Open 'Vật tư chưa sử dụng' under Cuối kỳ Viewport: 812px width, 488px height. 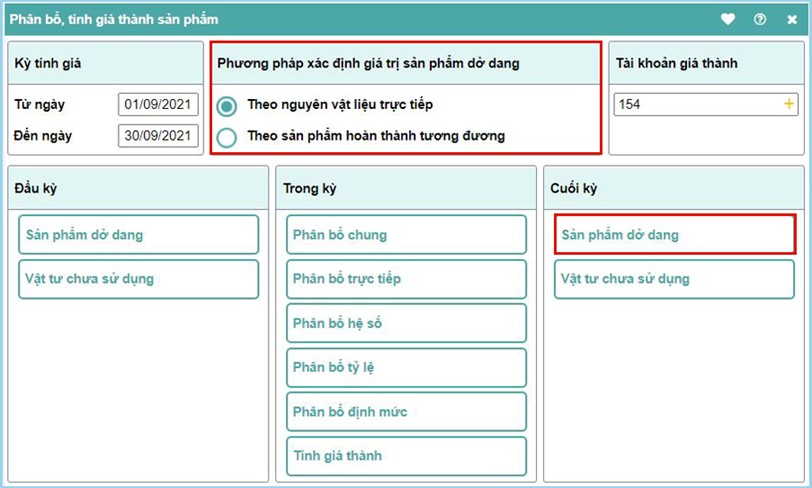pyautogui.click(x=674, y=279)
